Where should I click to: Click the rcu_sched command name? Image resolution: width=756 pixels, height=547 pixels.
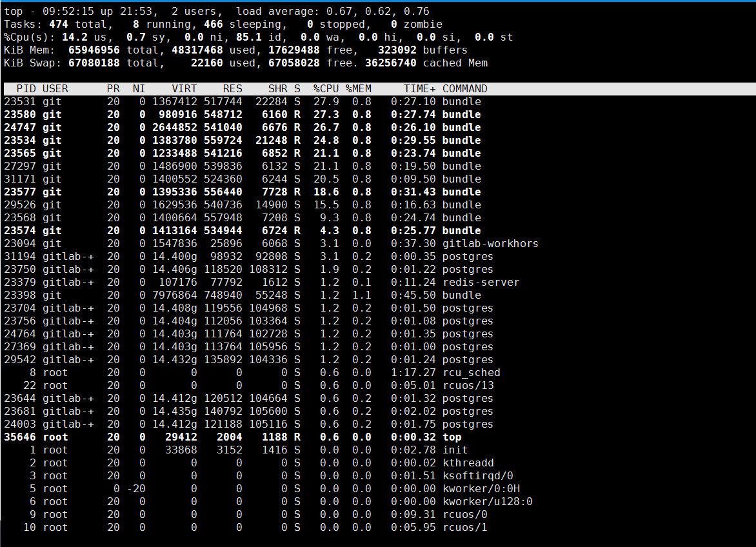tap(471, 373)
